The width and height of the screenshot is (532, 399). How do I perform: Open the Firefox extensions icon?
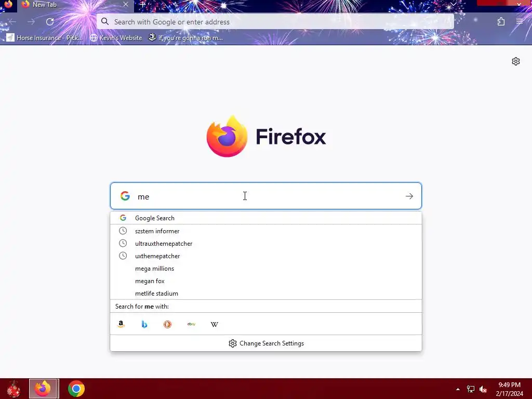(x=501, y=22)
